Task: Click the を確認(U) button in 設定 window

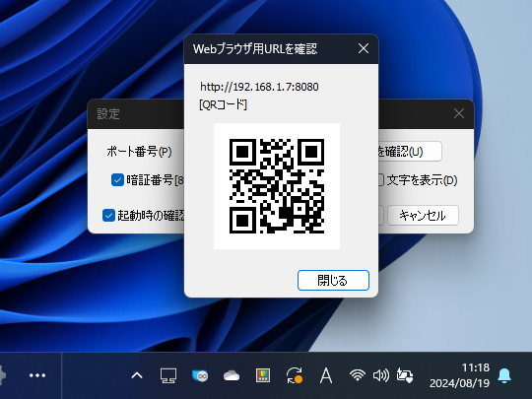Action: pos(410,152)
